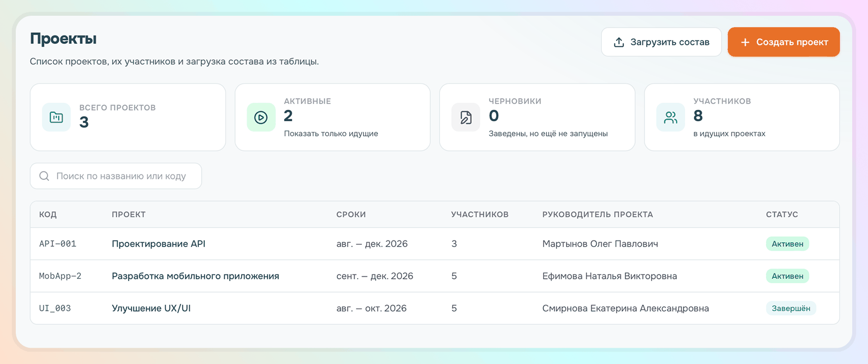Select manager Мартынов Олег Павлович

pos(600,244)
